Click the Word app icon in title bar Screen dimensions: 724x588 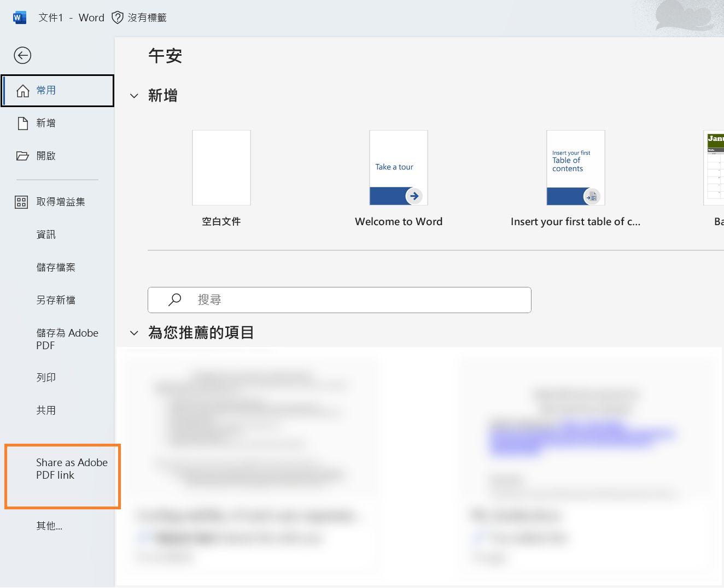(19, 17)
